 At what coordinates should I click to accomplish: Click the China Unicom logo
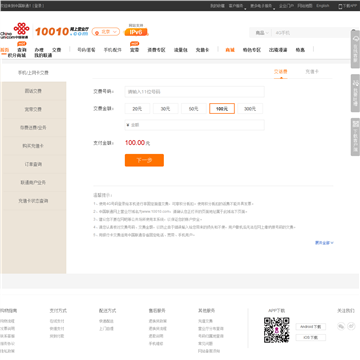(15, 31)
